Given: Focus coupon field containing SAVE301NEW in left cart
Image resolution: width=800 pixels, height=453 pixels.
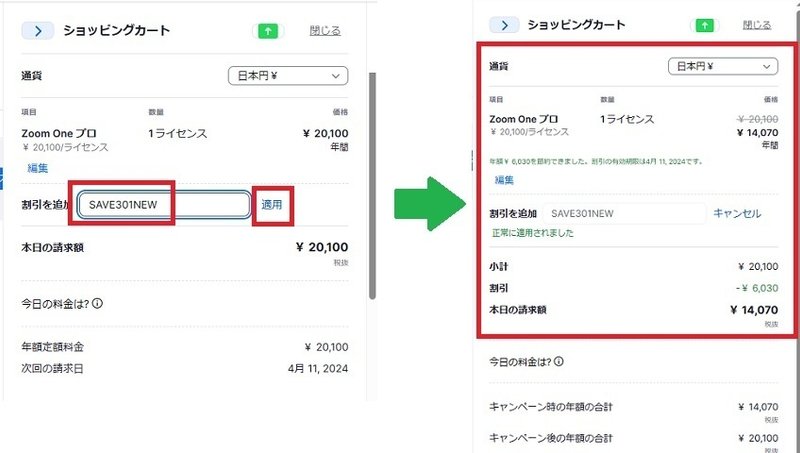Looking at the screenshot, I should coord(164,205).
